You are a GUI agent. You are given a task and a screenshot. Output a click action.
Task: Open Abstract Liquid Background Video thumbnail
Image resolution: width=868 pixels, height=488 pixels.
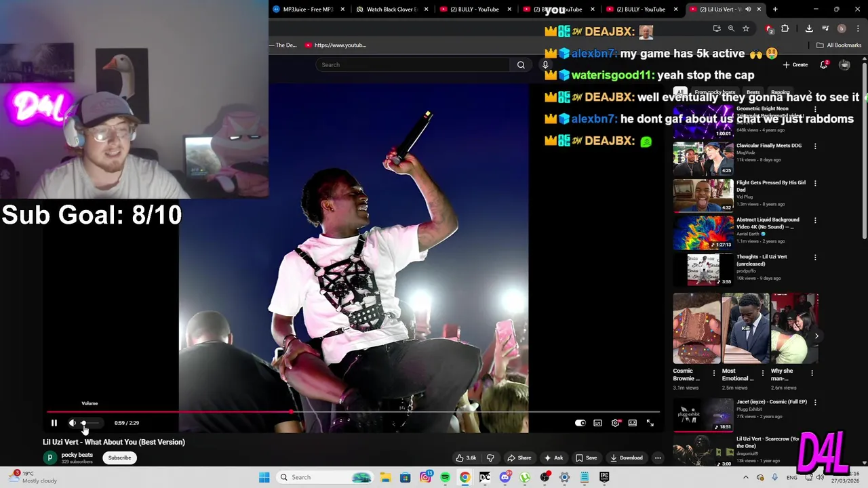click(x=703, y=232)
